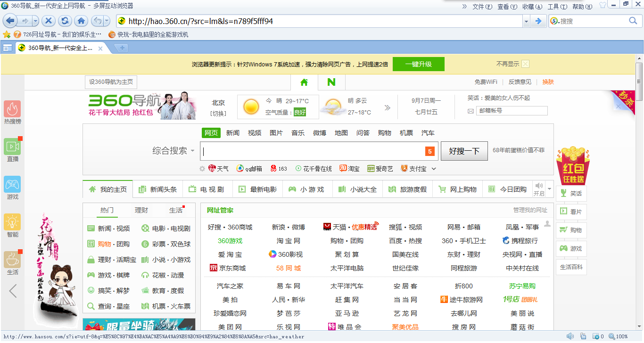The height and width of the screenshot is (343, 644).
Task: Click the stop loading X icon
Action: coord(48,21)
